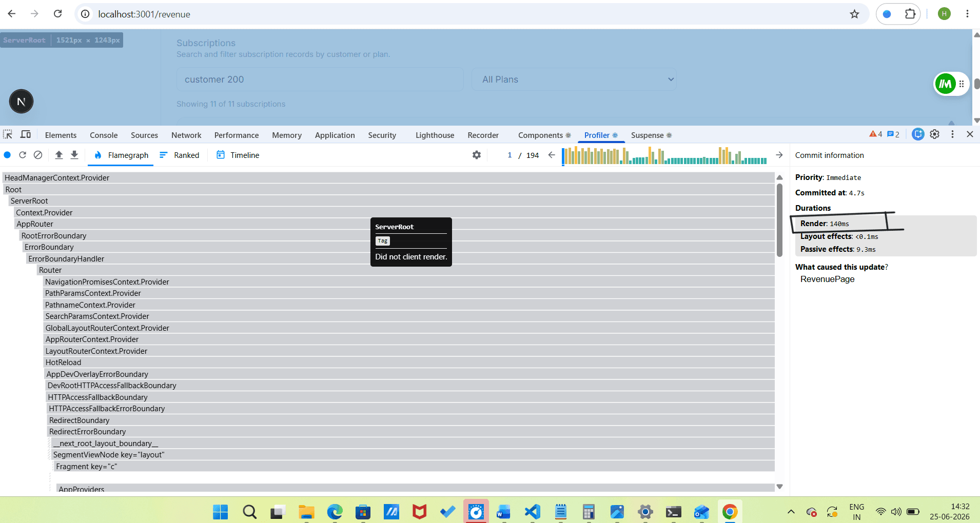The width and height of the screenshot is (980, 523).
Task: Select AppRouter flamegraph bar
Action: coord(394,224)
